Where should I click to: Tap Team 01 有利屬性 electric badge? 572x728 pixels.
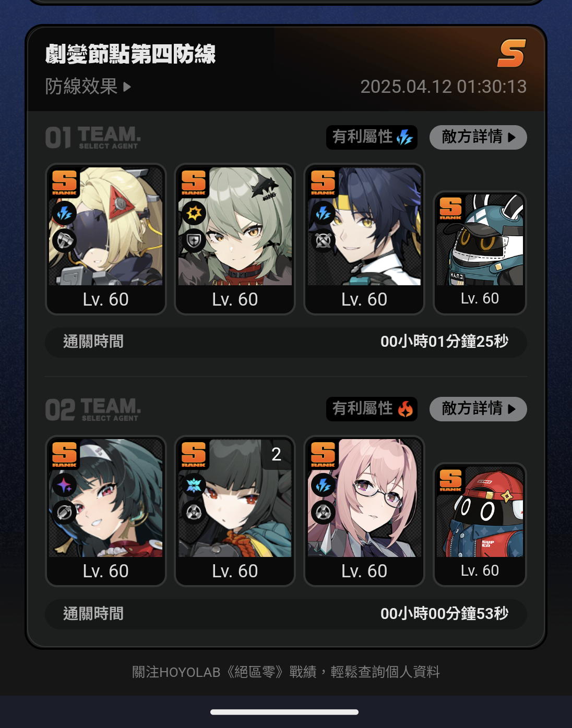point(372,137)
